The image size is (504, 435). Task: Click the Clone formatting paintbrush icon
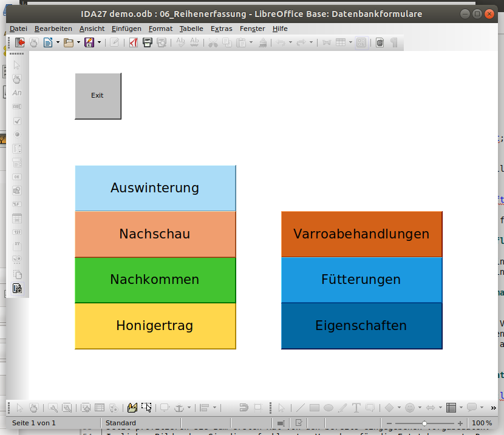tap(262, 42)
